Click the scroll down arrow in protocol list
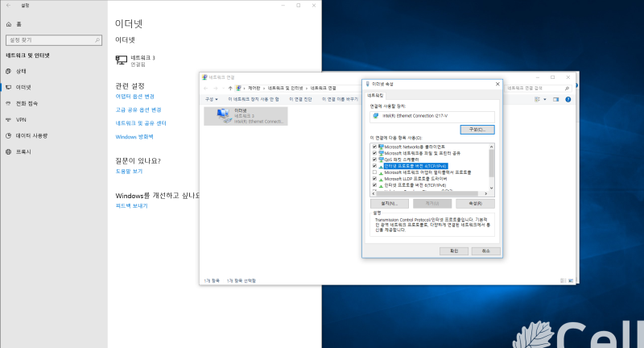This screenshot has width=644, height=348. click(491, 188)
